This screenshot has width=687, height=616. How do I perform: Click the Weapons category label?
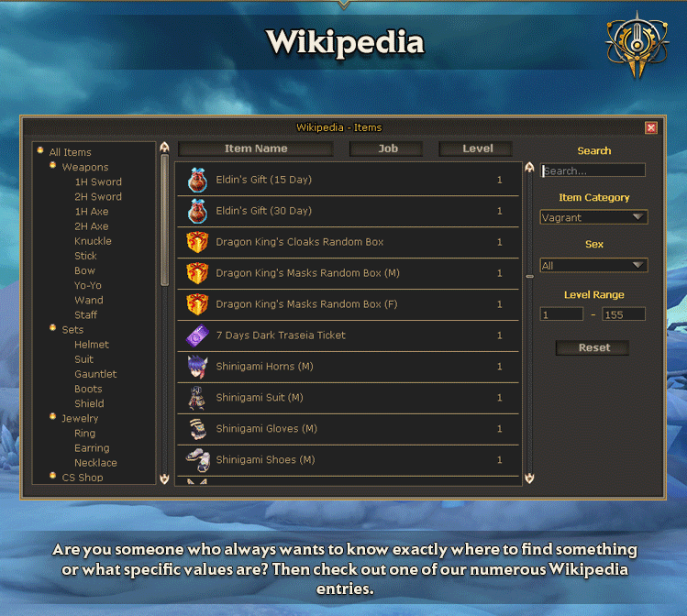pos(85,167)
